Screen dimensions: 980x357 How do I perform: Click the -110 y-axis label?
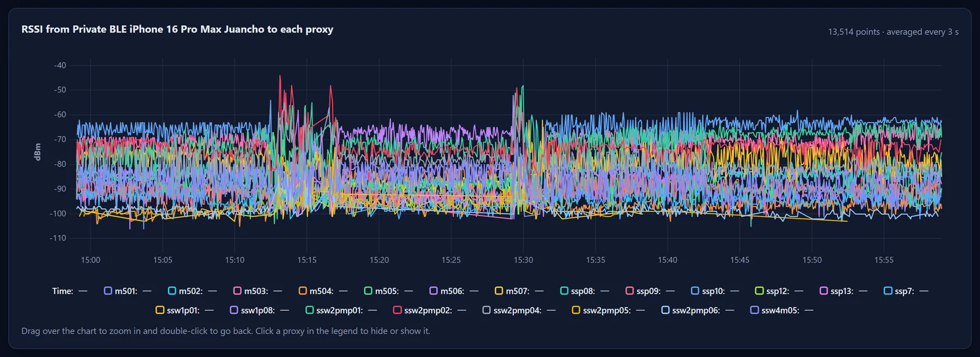pos(58,238)
